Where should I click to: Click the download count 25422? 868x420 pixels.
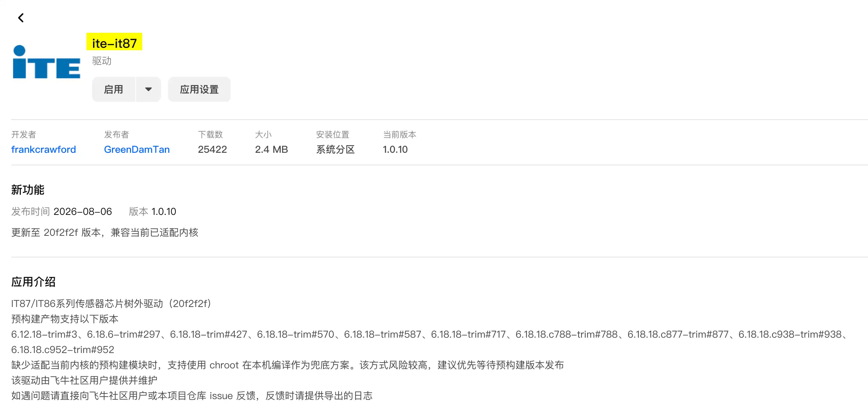[x=212, y=150]
